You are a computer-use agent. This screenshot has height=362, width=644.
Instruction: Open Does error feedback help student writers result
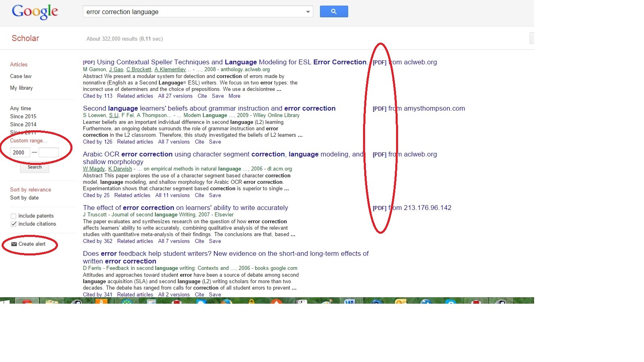pyautogui.click(x=226, y=257)
